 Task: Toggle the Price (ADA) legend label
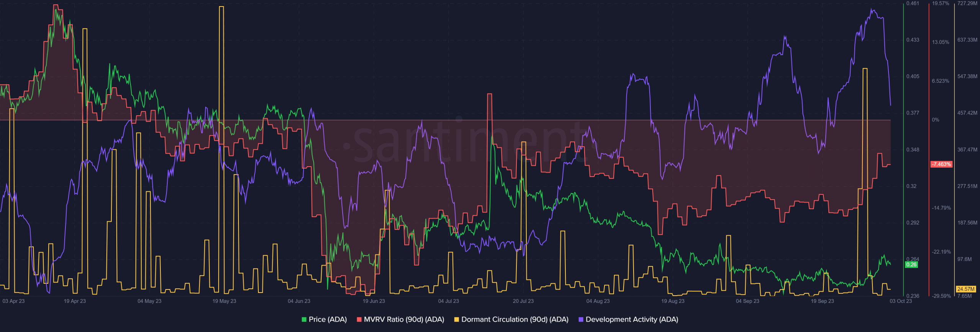328,319
